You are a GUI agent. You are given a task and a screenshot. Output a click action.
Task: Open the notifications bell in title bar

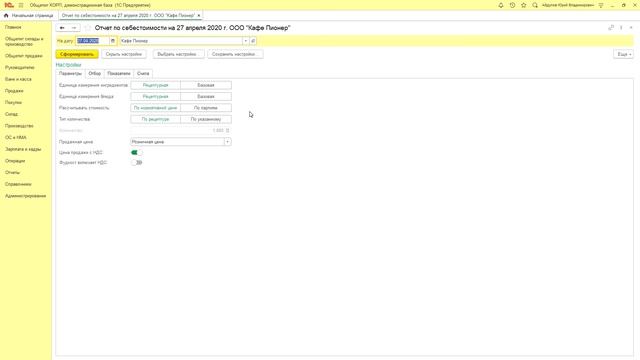tap(501, 5)
